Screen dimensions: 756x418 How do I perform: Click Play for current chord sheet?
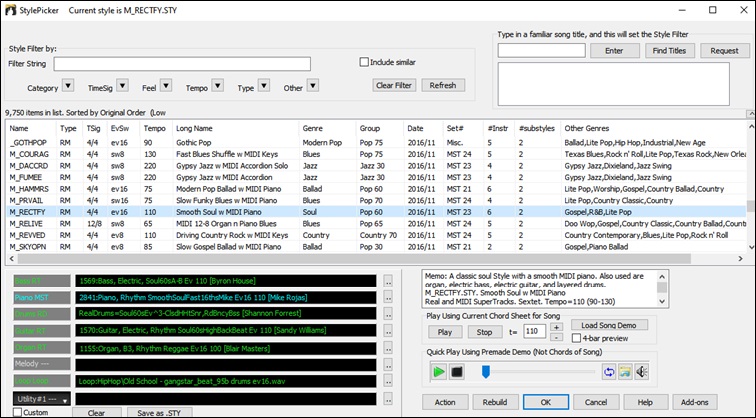pyautogui.click(x=445, y=332)
